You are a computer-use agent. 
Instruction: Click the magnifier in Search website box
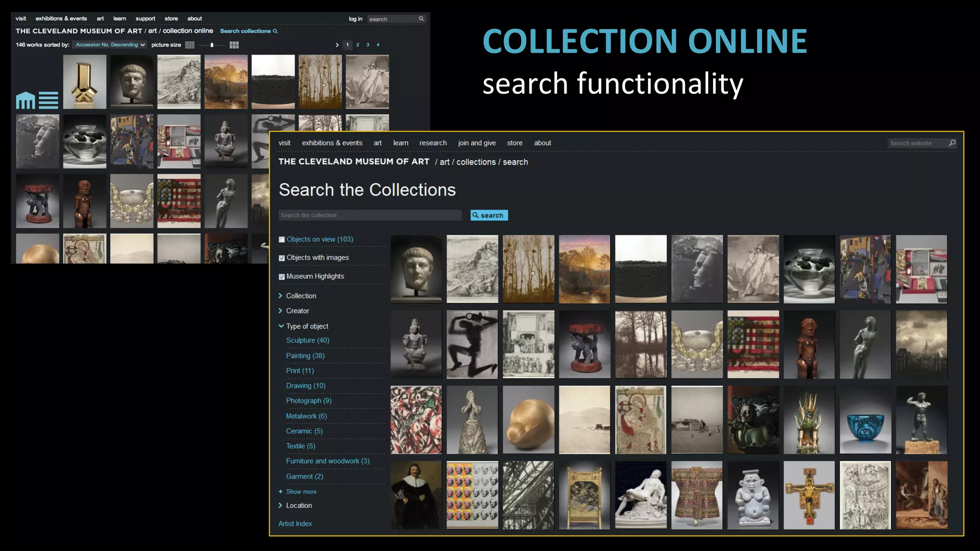click(x=952, y=143)
